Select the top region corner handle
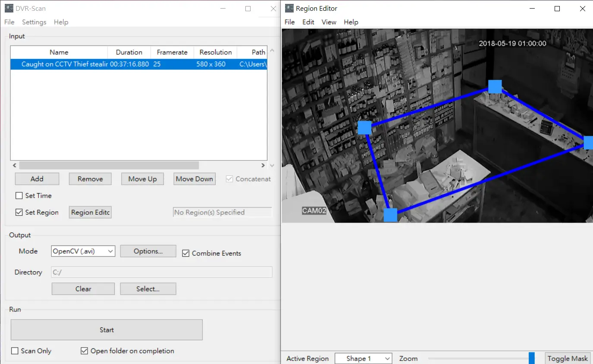The image size is (593, 364). [x=495, y=87]
